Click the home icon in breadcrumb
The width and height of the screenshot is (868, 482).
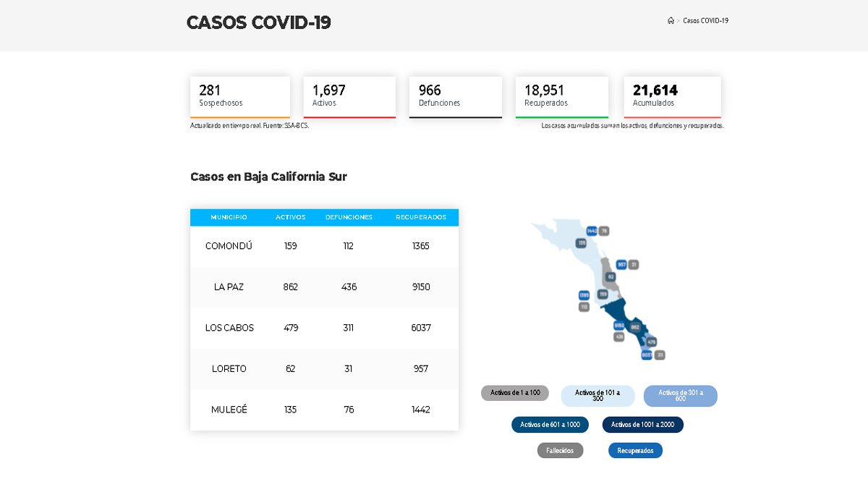[x=671, y=21]
